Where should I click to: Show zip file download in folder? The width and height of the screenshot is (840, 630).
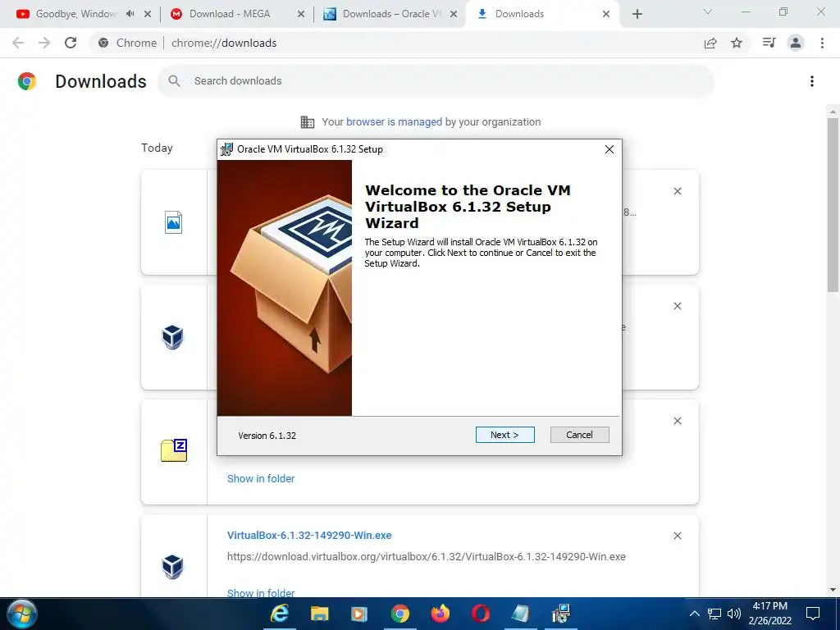click(x=261, y=479)
